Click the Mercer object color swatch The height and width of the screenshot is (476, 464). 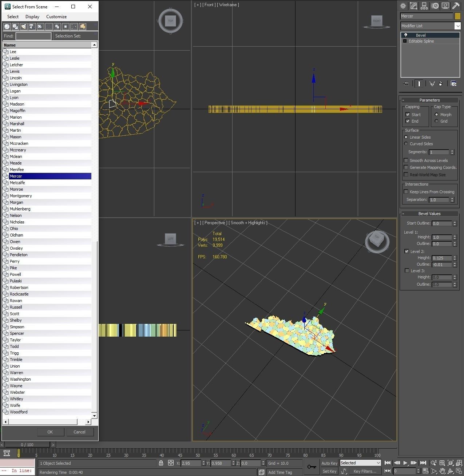[x=457, y=16]
